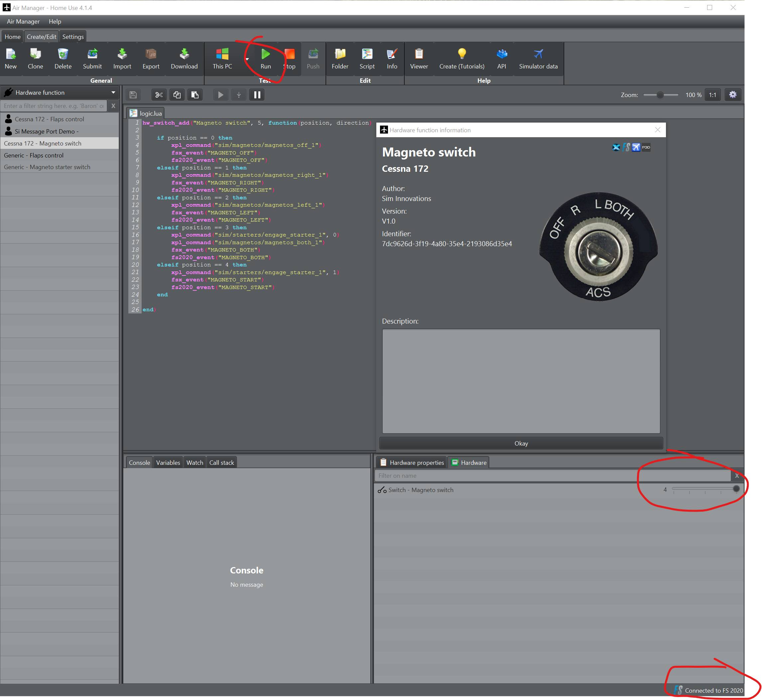
Task: Adjust the Zoom slider
Action: [661, 95]
